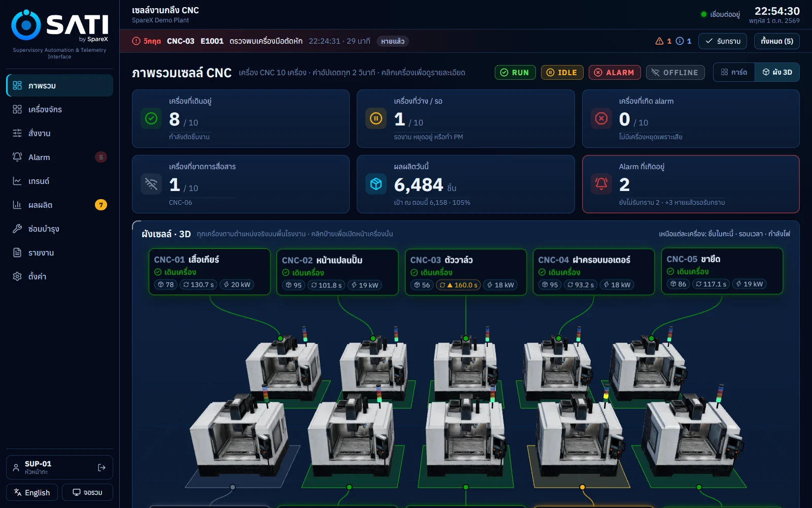Click the หายแล้ว status badge
Image resolution: width=812 pixels, height=508 pixels.
[x=393, y=41]
